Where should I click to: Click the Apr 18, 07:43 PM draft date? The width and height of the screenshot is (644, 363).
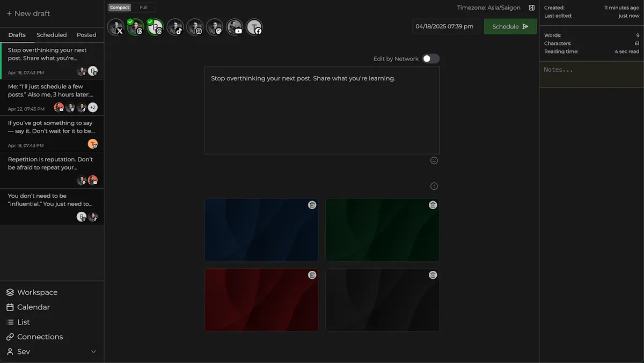(26, 72)
